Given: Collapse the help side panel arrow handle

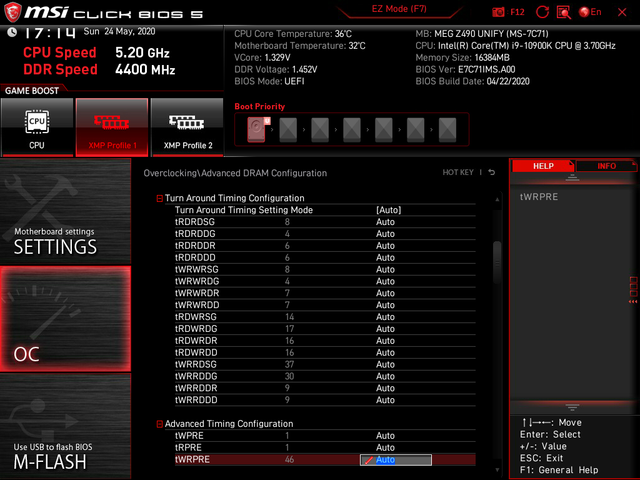Looking at the screenshot, I should [633, 290].
